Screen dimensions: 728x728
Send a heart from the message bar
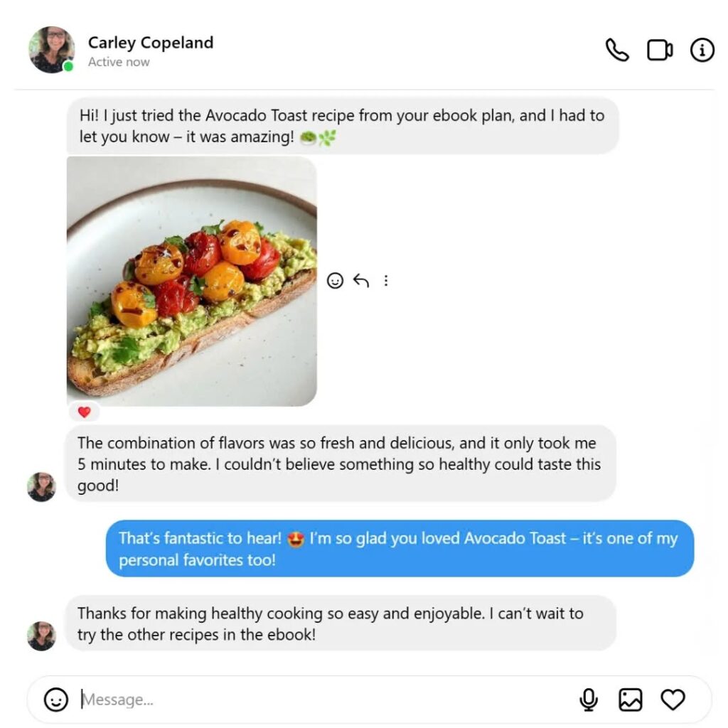673,700
